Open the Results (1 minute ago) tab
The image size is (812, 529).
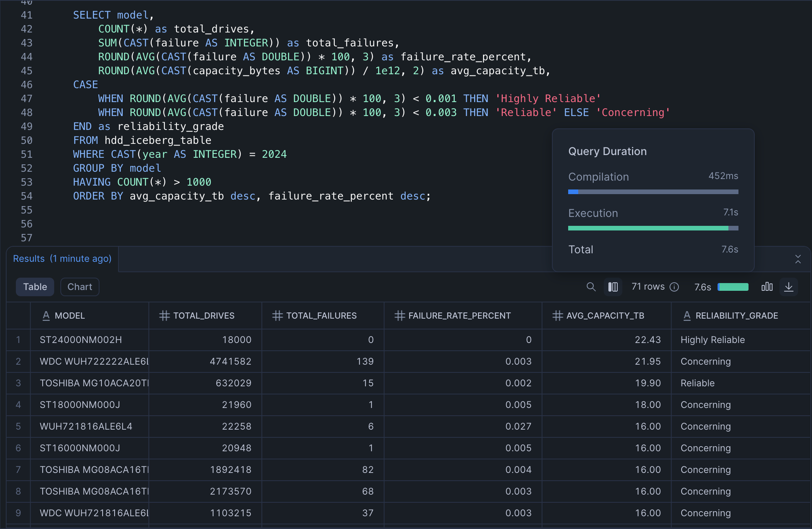coord(62,259)
